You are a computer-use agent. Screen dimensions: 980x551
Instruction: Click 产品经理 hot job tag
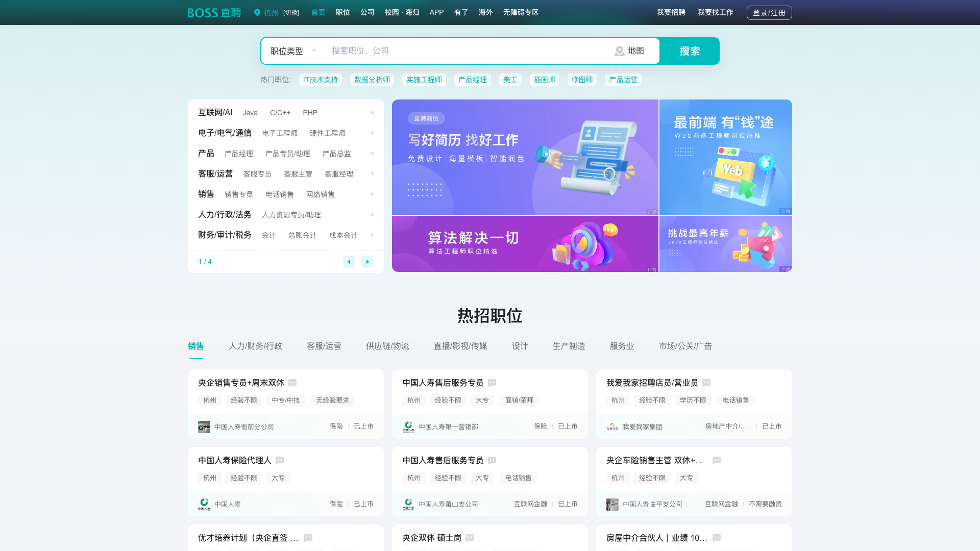click(x=473, y=80)
